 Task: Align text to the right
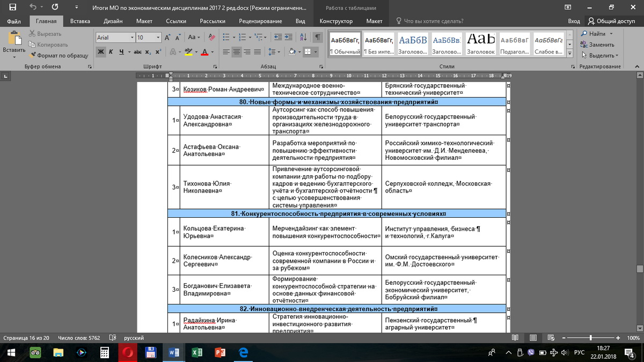pos(247,52)
